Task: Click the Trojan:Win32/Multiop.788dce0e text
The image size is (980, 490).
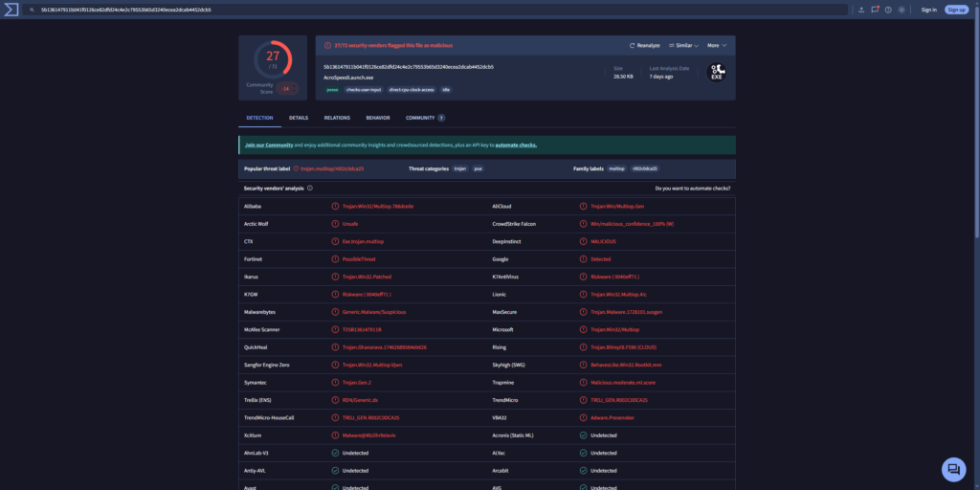Action: [x=378, y=207]
